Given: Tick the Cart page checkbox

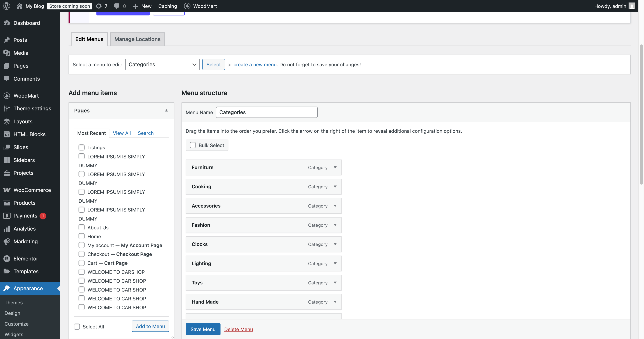Looking at the screenshot, I should [82, 263].
